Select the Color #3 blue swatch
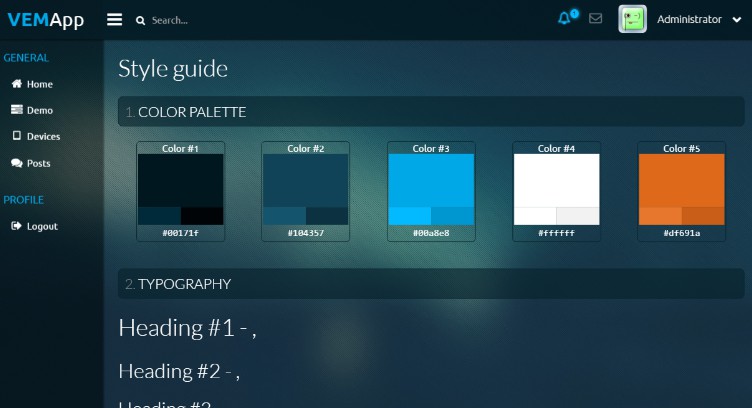Image resolution: width=752 pixels, height=408 pixels. click(431, 181)
